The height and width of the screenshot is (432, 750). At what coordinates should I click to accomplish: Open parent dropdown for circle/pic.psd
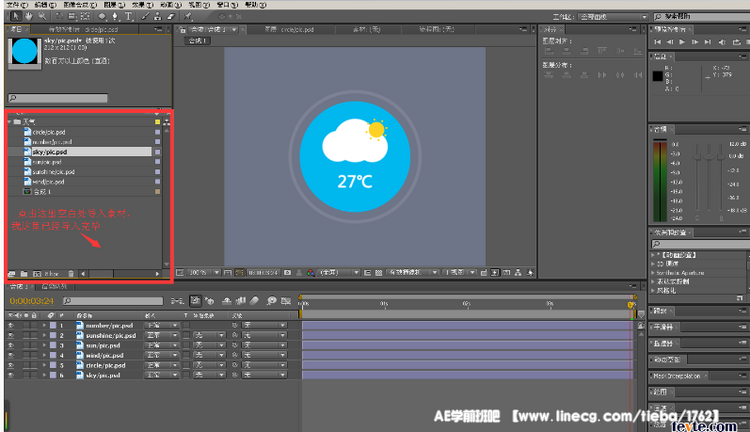264,366
